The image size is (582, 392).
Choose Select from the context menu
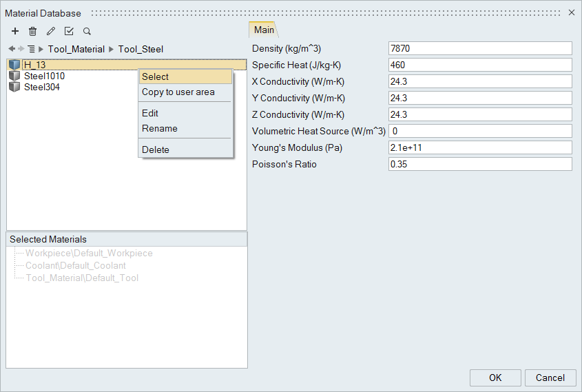tap(156, 77)
